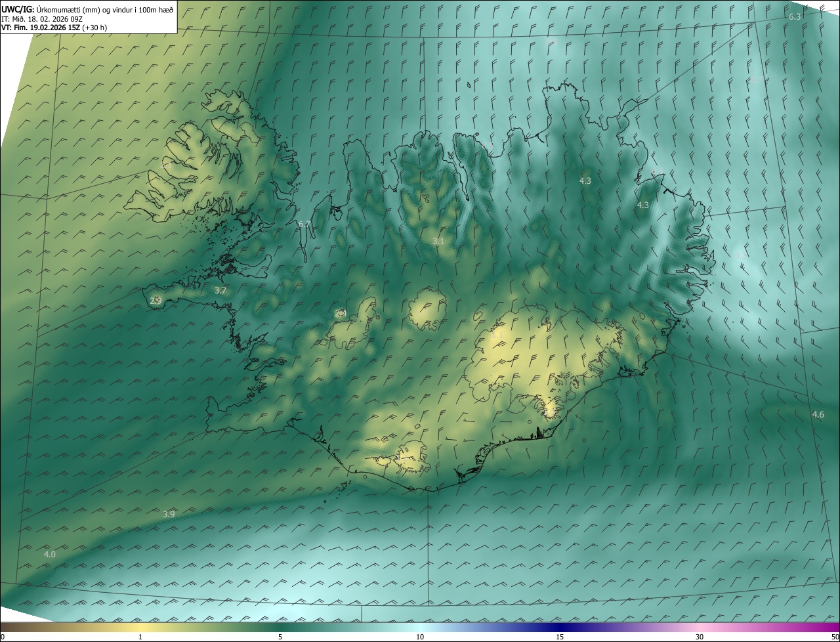840x642 pixels.
Task: Click the 3.7 value label on the map
Action: point(220,290)
